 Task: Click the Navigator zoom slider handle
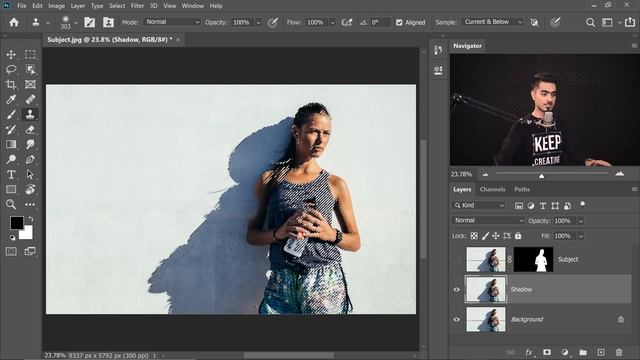click(x=541, y=176)
